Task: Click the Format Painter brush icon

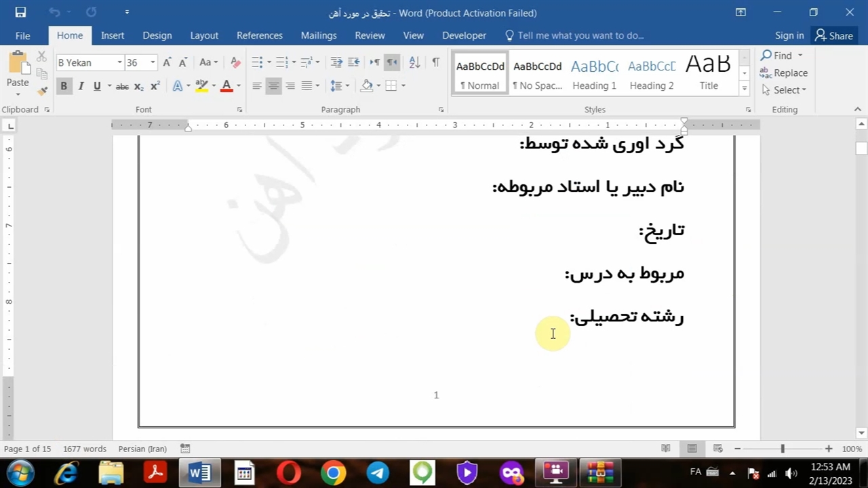Action: point(42,90)
